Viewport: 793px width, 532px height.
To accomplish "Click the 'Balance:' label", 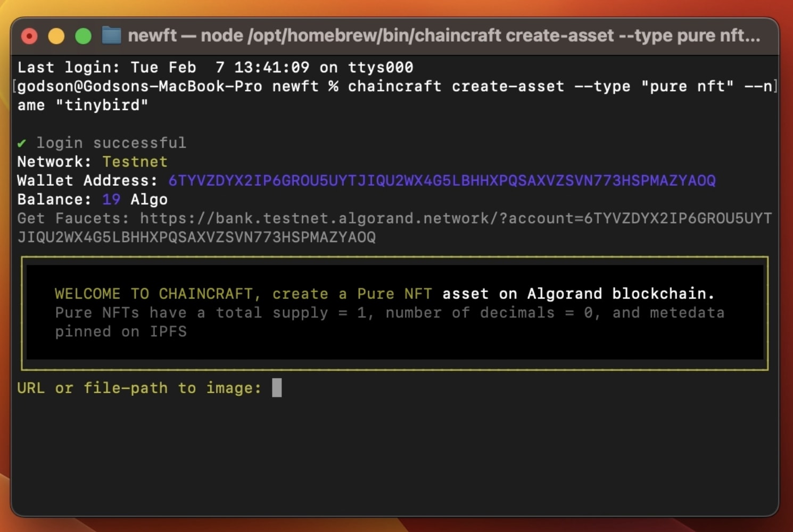I will tap(54, 199).
